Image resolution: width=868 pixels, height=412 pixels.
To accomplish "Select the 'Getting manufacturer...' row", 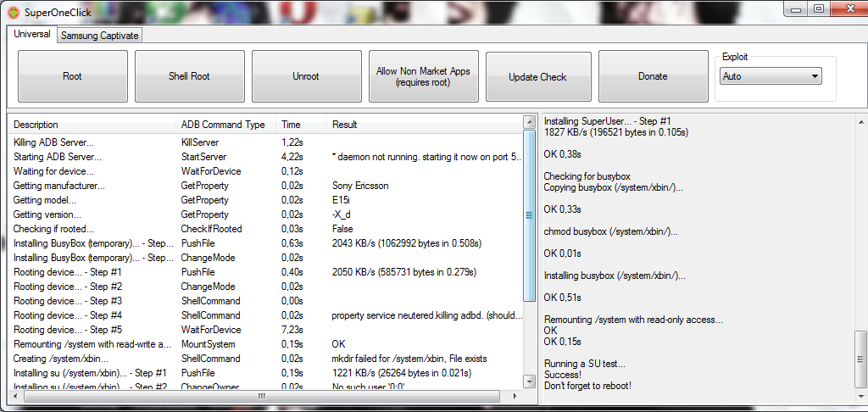I will (x=265, y=186).
